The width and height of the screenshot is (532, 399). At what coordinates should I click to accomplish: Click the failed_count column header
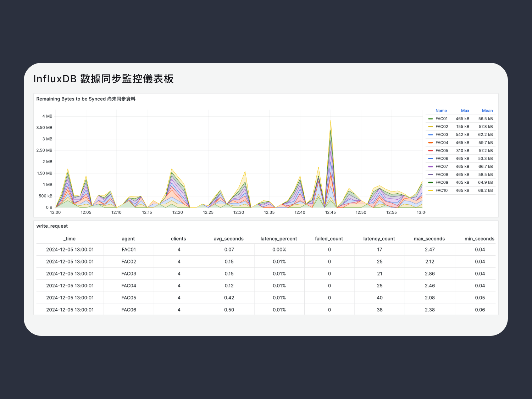(329, 239)
